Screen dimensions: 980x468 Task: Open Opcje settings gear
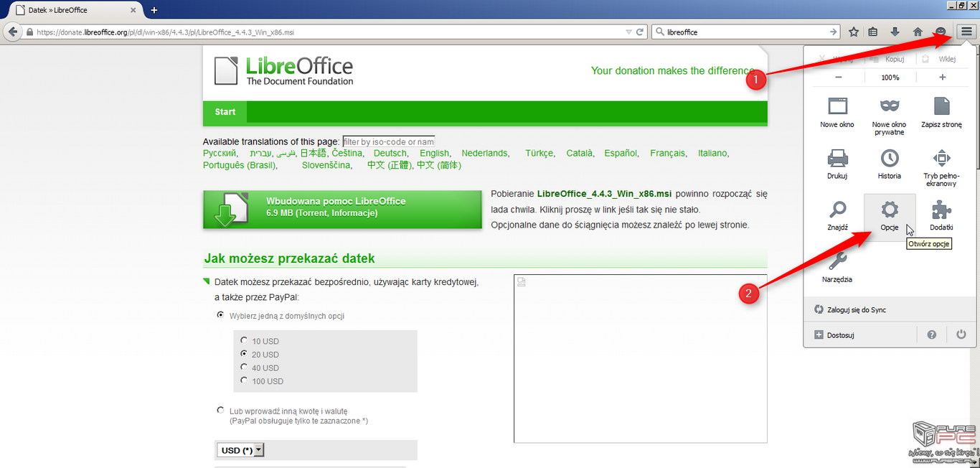(890, 217)
